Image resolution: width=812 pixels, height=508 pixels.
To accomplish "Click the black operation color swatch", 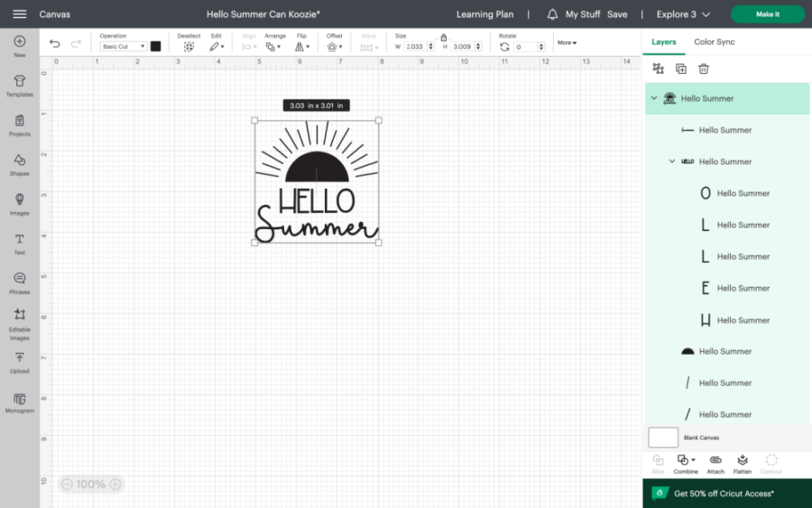I will click(x=155, y=46).
